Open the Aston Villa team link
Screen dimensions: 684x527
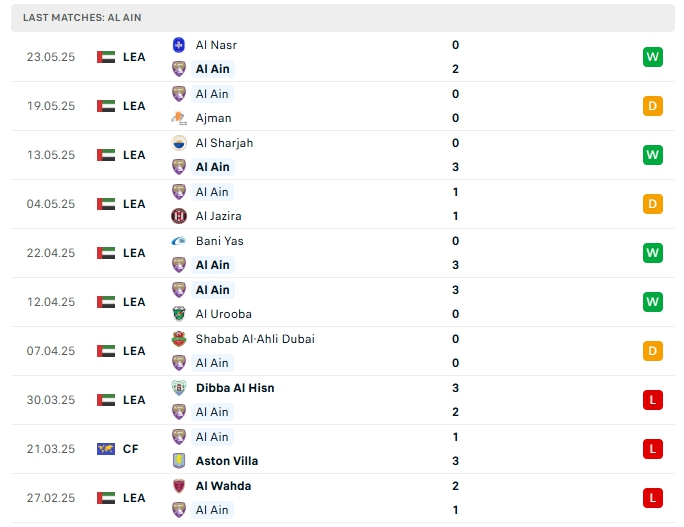(x=227, y=461)
